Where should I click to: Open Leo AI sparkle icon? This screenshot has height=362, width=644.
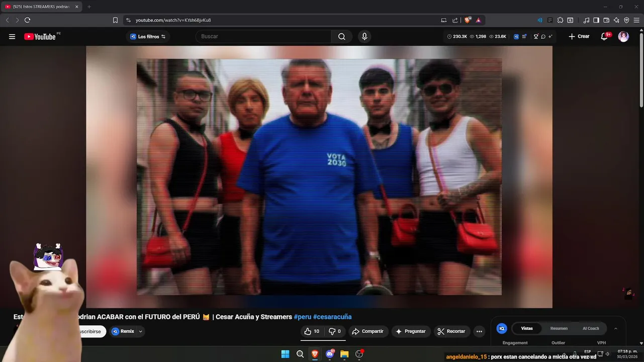pyautogui.click(x=616, y=20)
